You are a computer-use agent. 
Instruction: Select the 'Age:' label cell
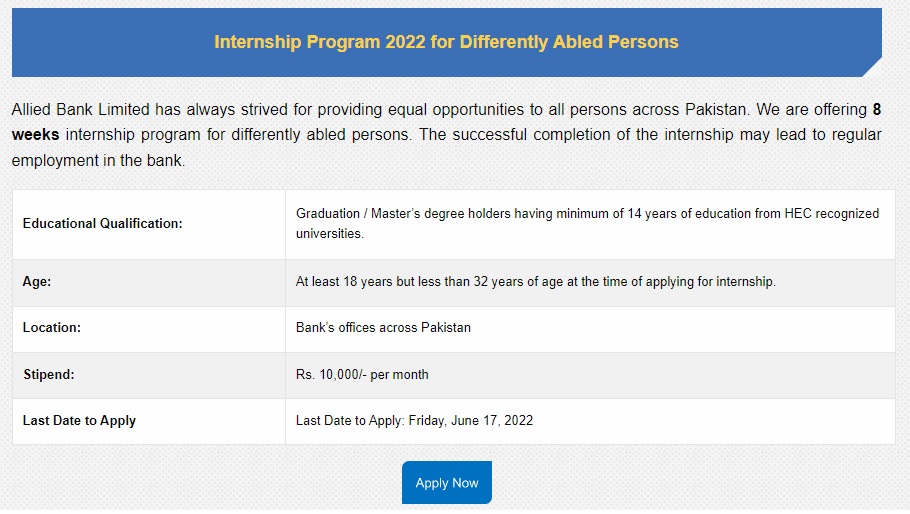point(37,282)
